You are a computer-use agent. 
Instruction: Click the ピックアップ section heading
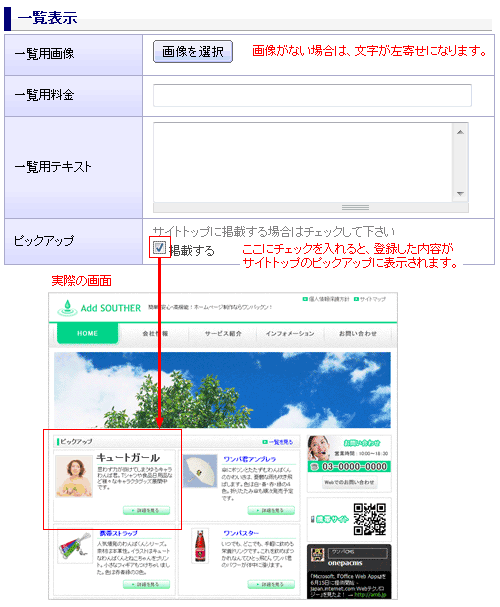76,441
